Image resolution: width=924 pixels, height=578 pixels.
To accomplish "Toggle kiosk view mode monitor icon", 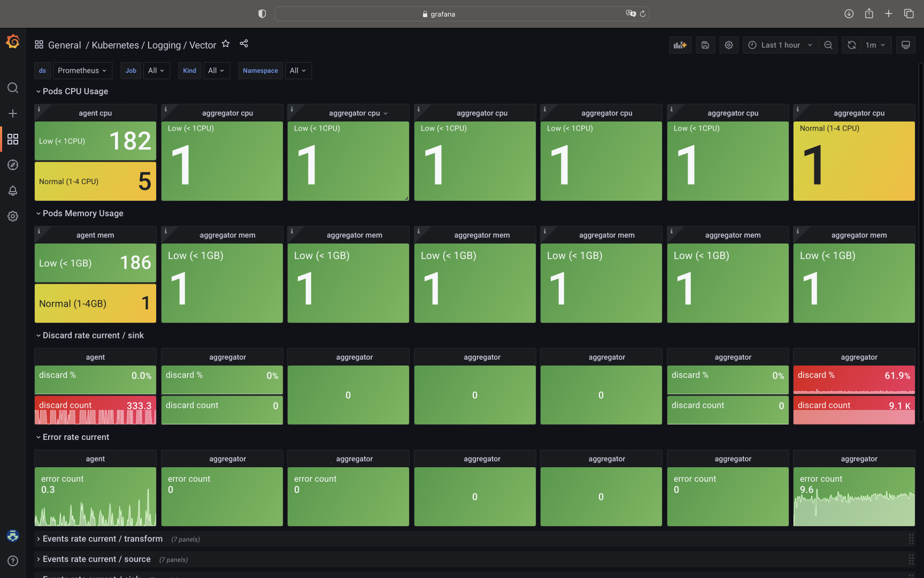I will point(905,45).
